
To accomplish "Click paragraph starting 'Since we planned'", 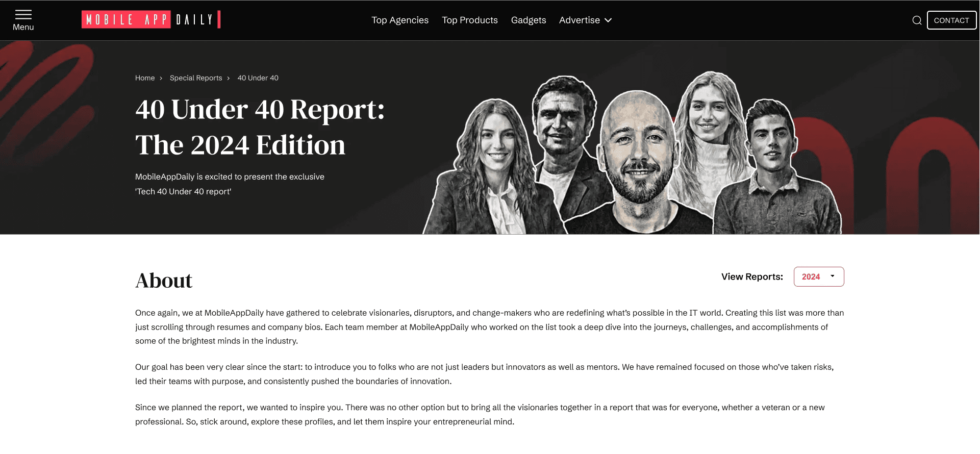I will click(x=480, y=414).
